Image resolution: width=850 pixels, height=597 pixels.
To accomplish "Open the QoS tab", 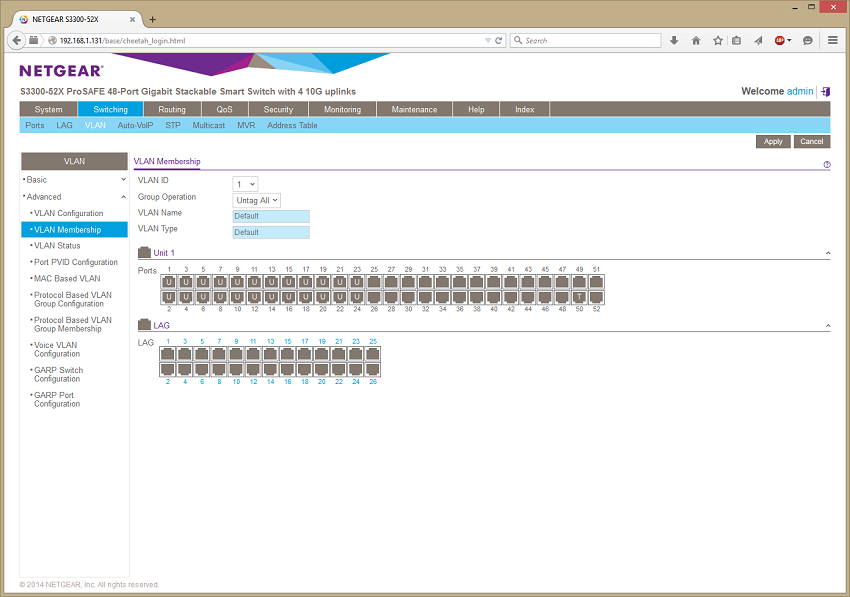I will (224, 109).
